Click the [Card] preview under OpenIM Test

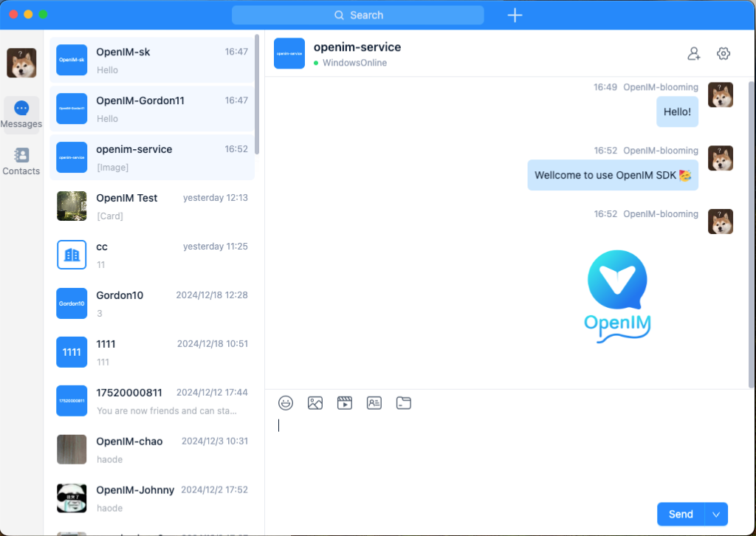pos(110,216)
